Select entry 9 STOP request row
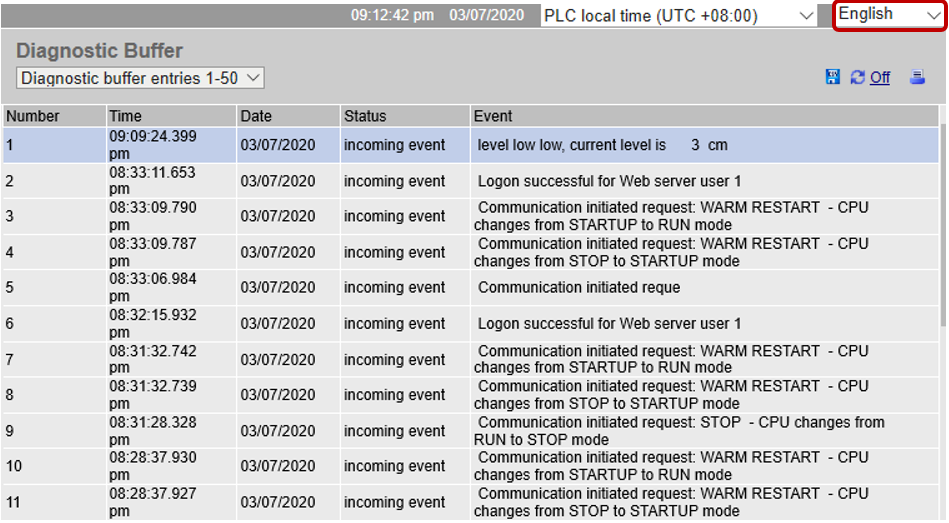The width and height of the screenshot is (949, 523). pyautogui.click(x=471, y=430)
